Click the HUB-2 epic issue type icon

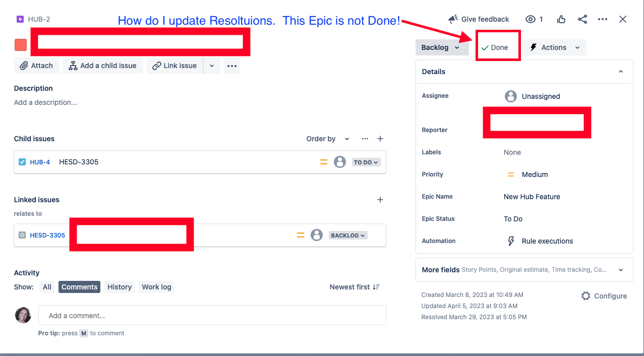coord(20,19)
